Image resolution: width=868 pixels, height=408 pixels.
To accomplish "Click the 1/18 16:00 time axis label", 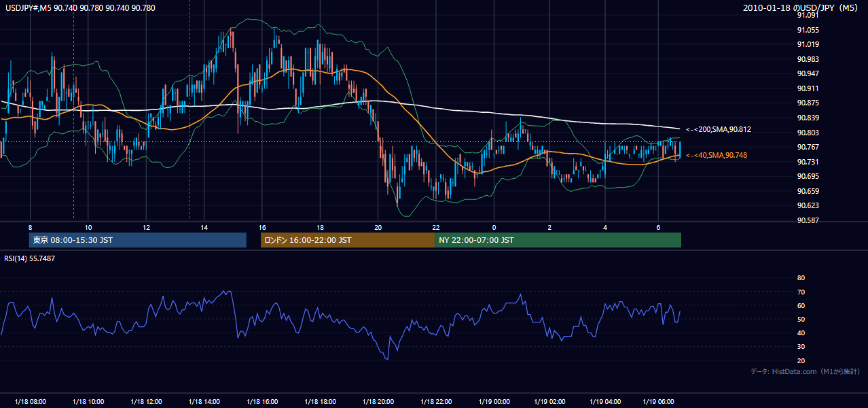I will (263, 401).
